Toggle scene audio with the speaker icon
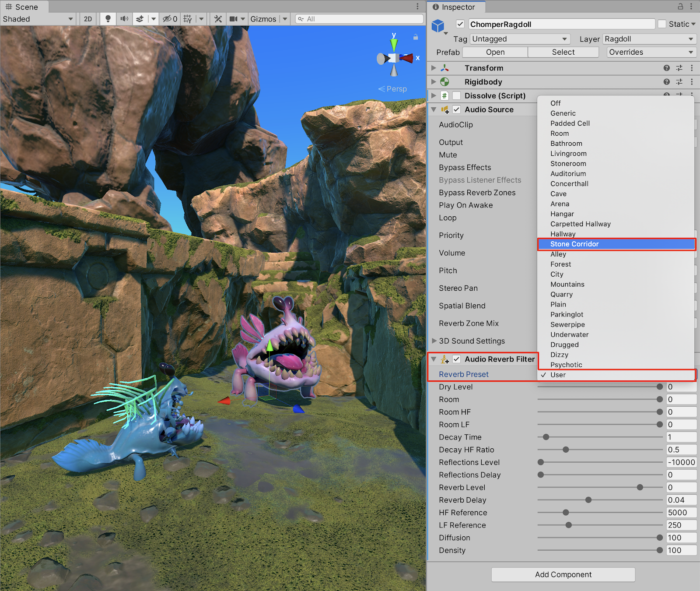 click(x=124, y=19)
